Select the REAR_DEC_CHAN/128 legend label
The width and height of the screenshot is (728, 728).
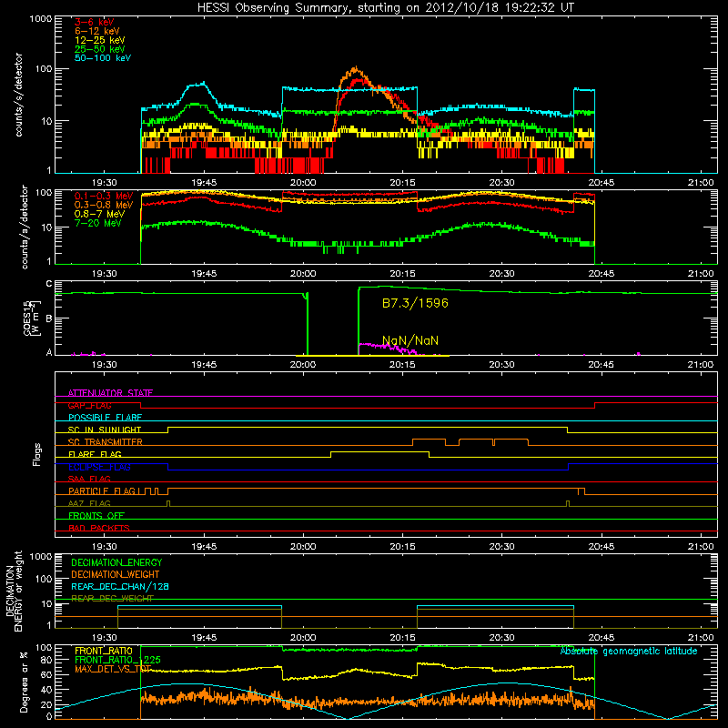click(x=120, y=586)
